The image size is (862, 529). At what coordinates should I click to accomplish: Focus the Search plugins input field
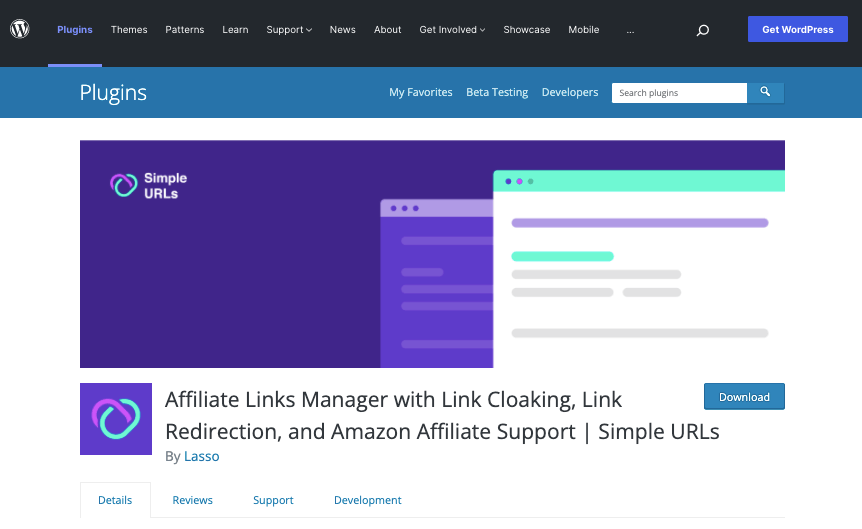point(679,93)
